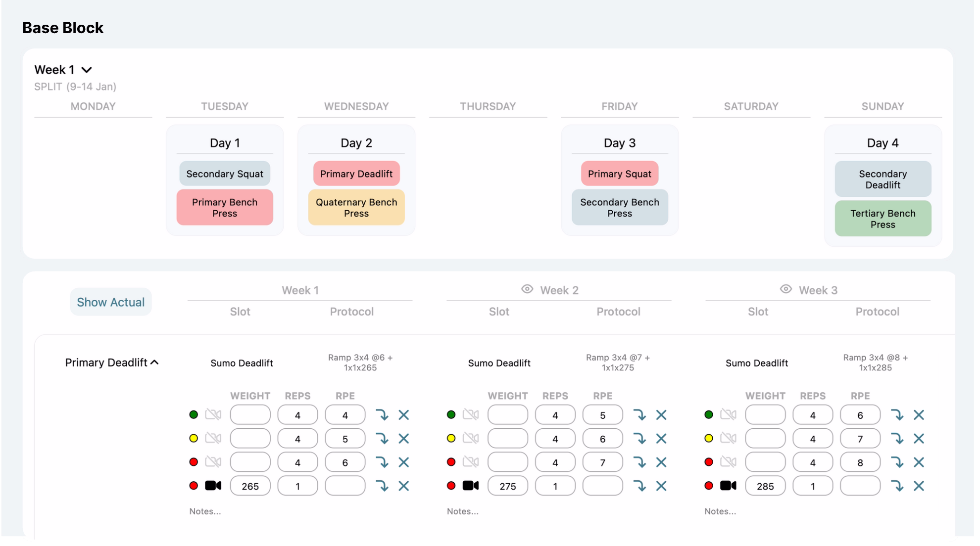Remove Week 3's RPE 8 set with the X
The height and width of the screenshot is (546, 980).
click(919, 462)
